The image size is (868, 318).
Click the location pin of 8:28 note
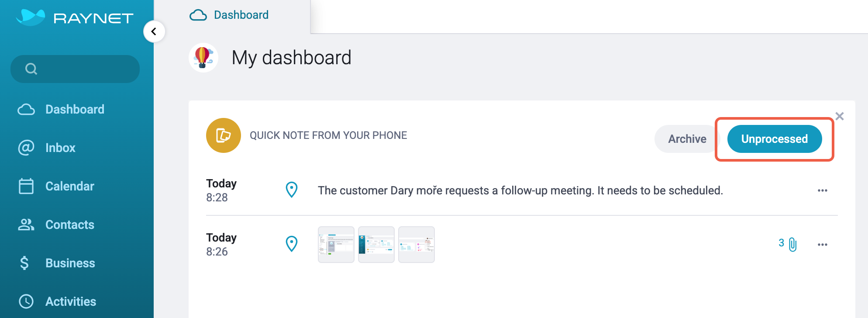292,190
